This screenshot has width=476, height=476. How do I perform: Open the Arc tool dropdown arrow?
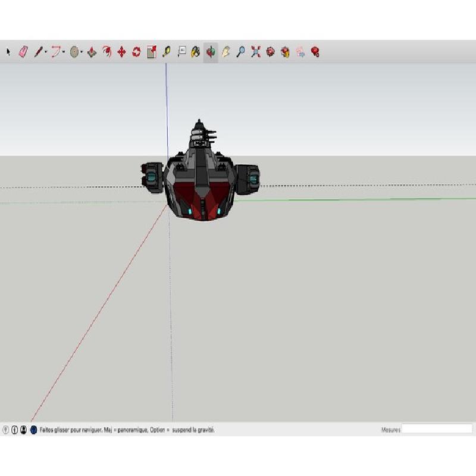[x=64, y=52]
